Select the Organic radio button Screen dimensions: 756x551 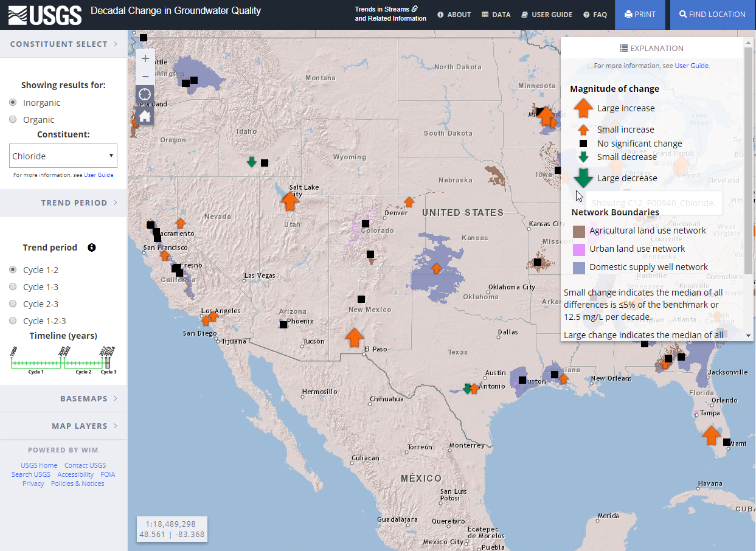pyautogui.click(x=13, y=119)
